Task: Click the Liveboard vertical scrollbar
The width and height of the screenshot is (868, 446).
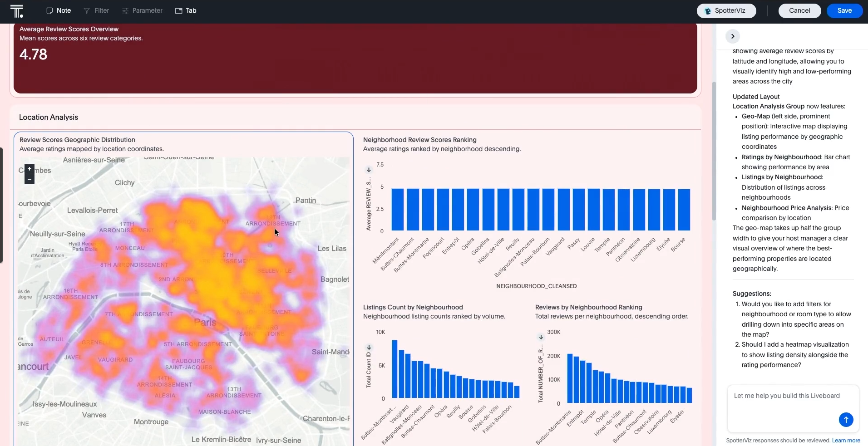Action: pyautogui.click(x=714, y=150)
